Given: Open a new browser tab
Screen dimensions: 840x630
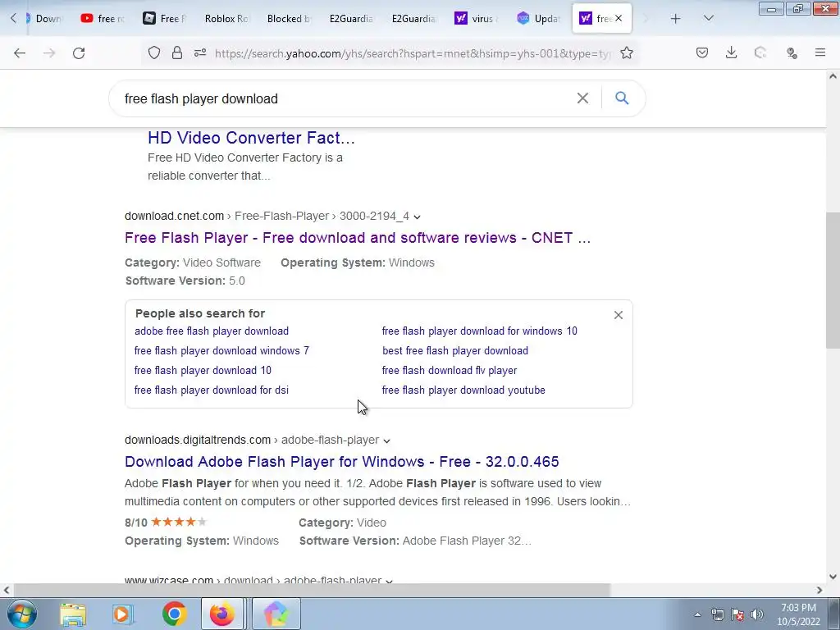Looking at the screenshot, I should click(x=676, y=19).
